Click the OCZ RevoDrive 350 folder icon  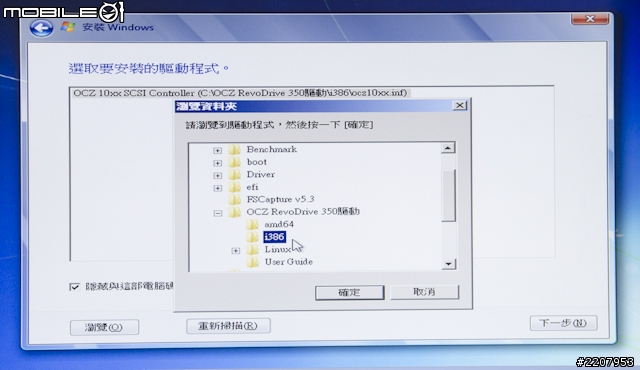[x=234, y=212]
